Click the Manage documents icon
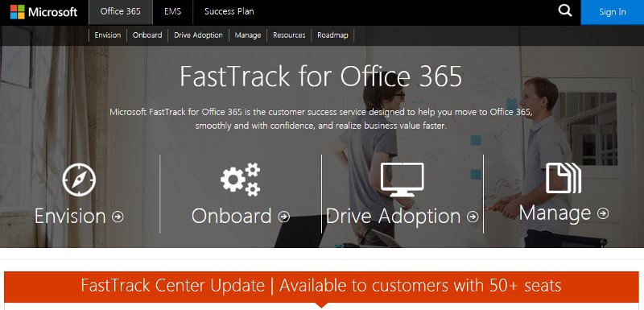 tap(563, 178)
